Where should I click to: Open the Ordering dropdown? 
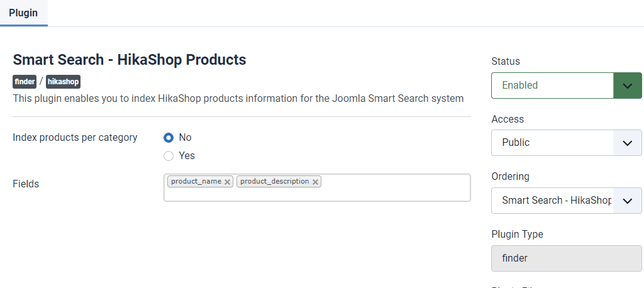pos(567,201)
